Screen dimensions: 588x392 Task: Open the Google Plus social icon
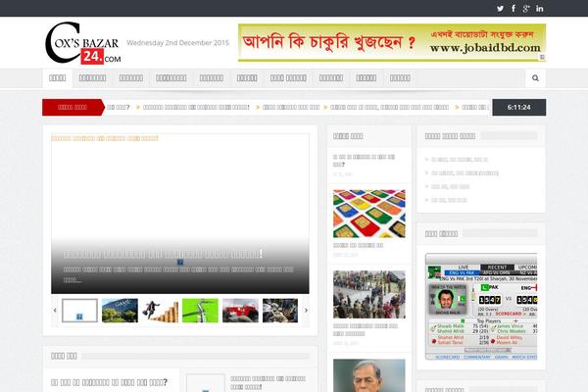(526, 9)
